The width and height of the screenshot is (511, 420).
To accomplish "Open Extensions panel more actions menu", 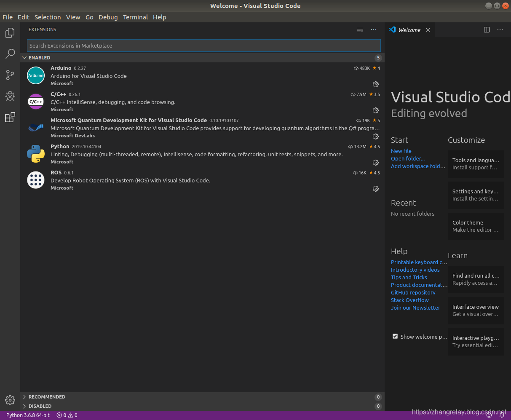I will pos(374,30).
